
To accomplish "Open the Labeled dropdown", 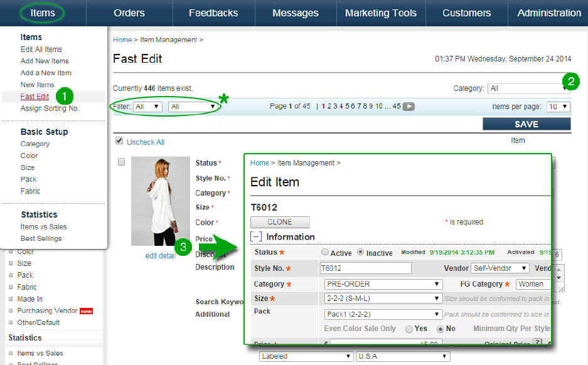I will tap(306, 356).
